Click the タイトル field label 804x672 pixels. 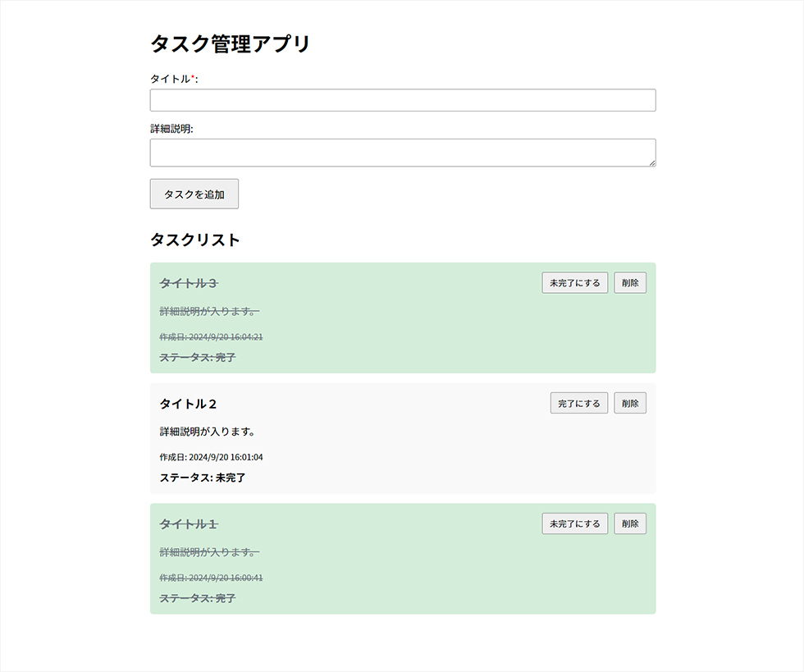click(x=174, y=79)
